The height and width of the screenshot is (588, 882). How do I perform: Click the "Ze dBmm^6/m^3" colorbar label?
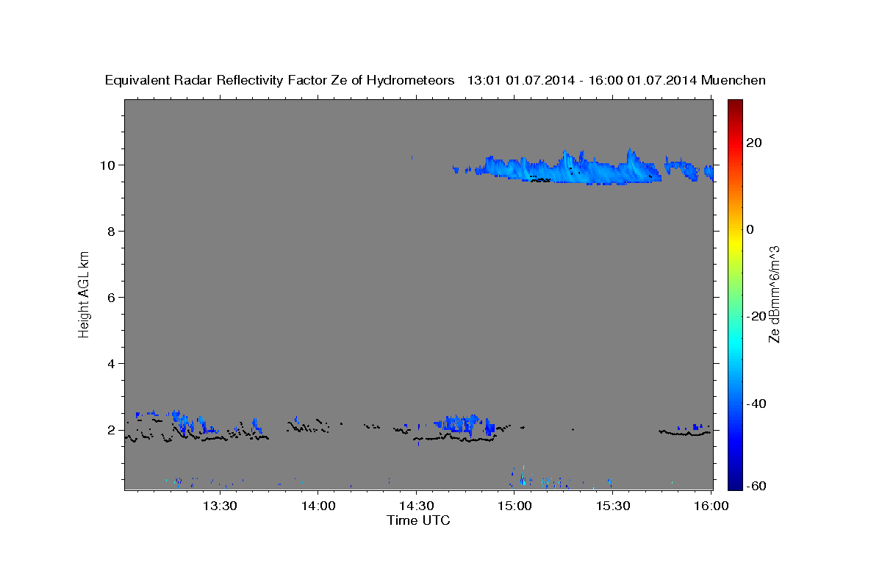[x=774, y=294]
